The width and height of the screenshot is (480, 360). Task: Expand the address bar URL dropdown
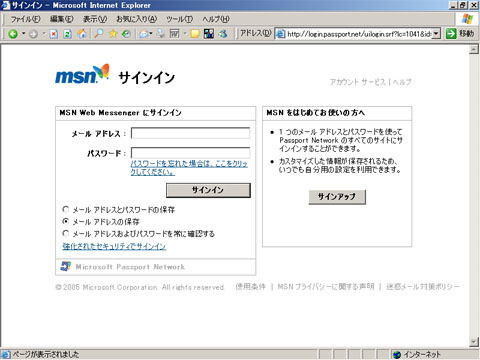tap(436, 34)
